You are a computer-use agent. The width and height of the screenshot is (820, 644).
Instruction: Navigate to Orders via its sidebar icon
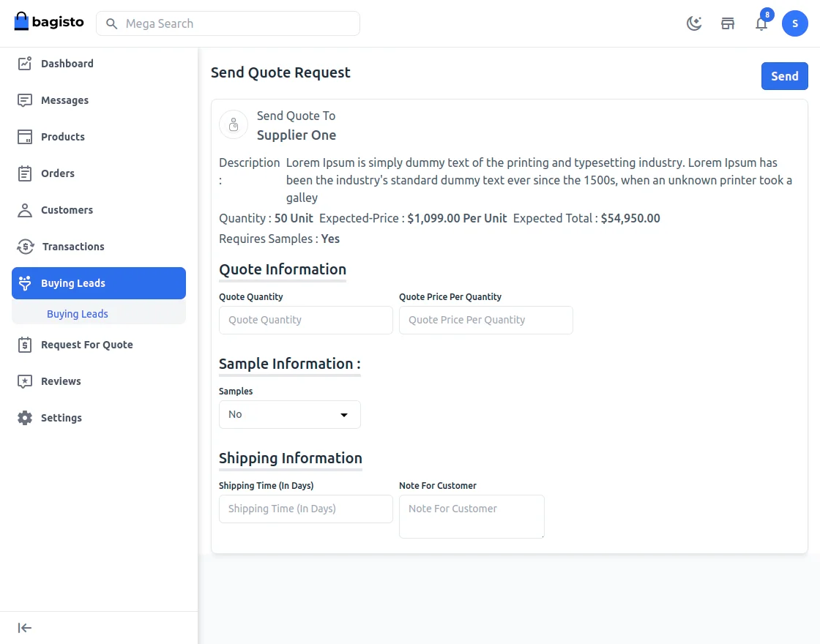click(26, 173)
